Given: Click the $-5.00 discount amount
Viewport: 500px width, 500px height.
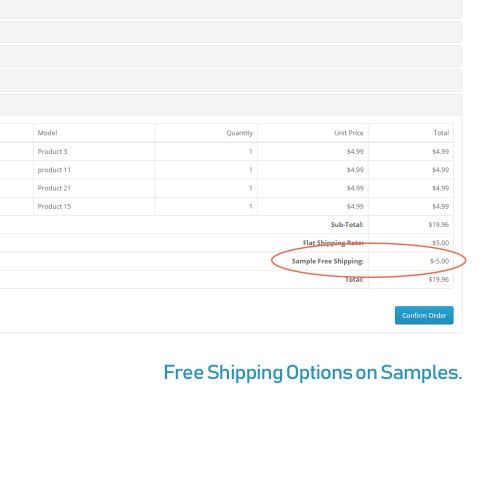Looking at the screenshot, I should [439, 261].
